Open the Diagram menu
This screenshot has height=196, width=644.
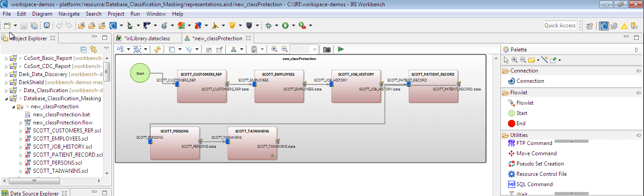tap(42, 14)
